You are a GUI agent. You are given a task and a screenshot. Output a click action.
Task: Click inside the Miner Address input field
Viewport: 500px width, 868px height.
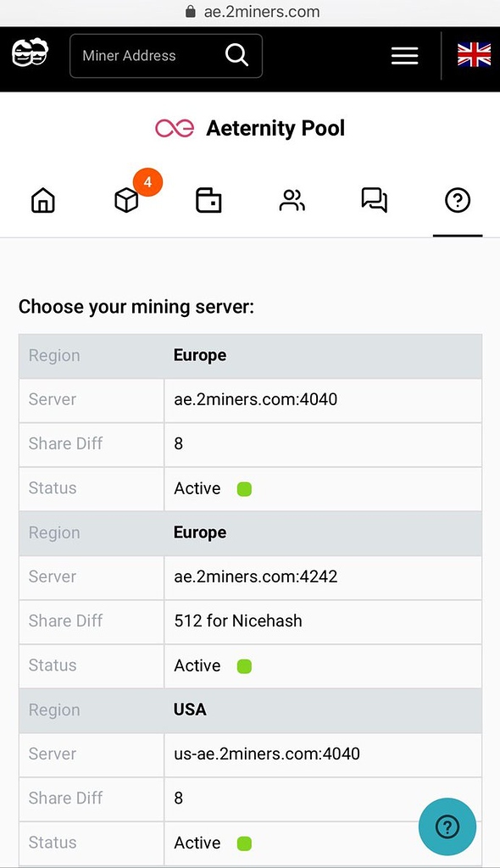point(136,55)
